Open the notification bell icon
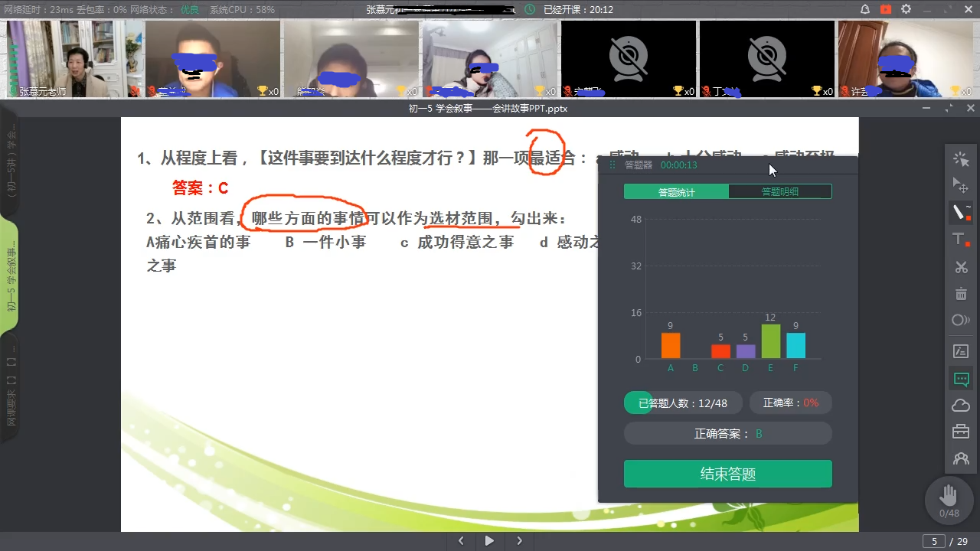 (x=865, y=9)
